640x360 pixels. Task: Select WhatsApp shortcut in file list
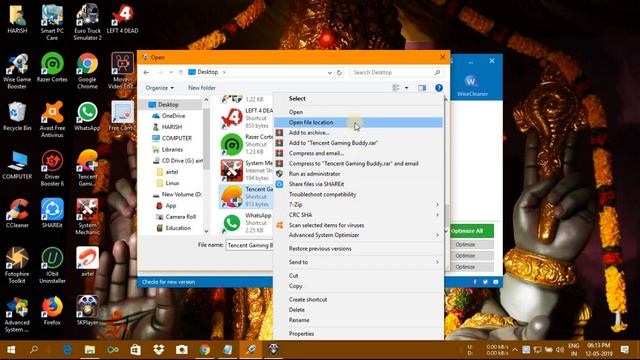coord(246,223)
